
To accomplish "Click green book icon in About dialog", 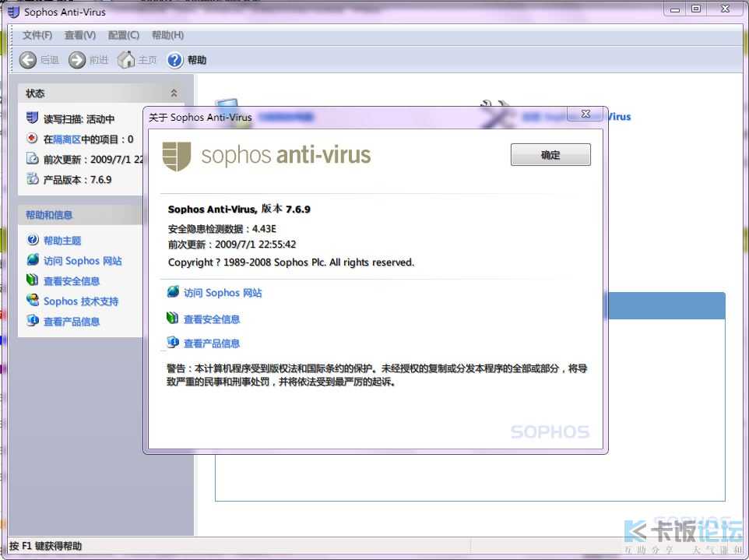I will [172, 319].
